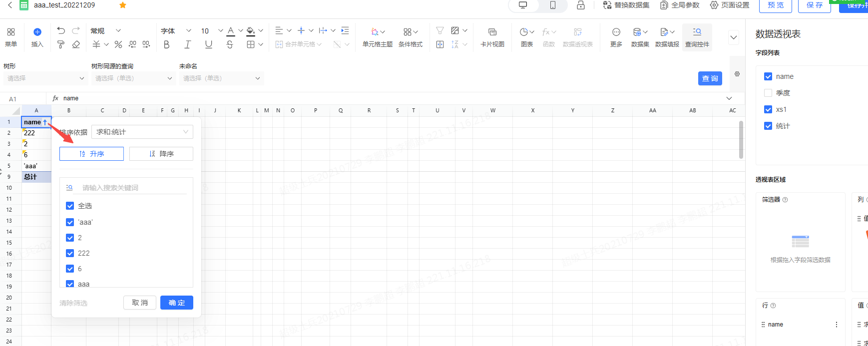Open 页面设置 page settings
868x346 pixels.
pos(730,5)
